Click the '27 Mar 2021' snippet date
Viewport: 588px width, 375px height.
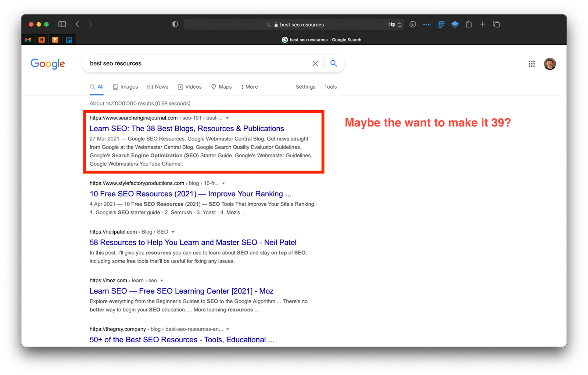104,139
